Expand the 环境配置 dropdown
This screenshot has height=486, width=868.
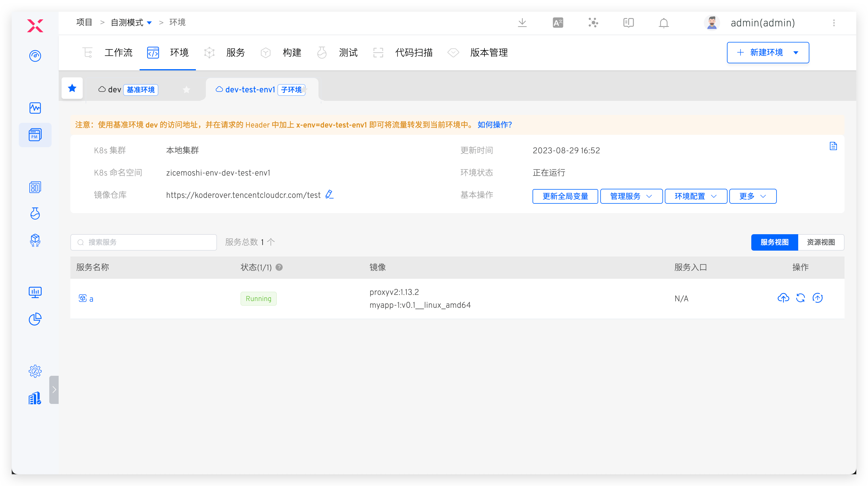[x=696, y=196]
